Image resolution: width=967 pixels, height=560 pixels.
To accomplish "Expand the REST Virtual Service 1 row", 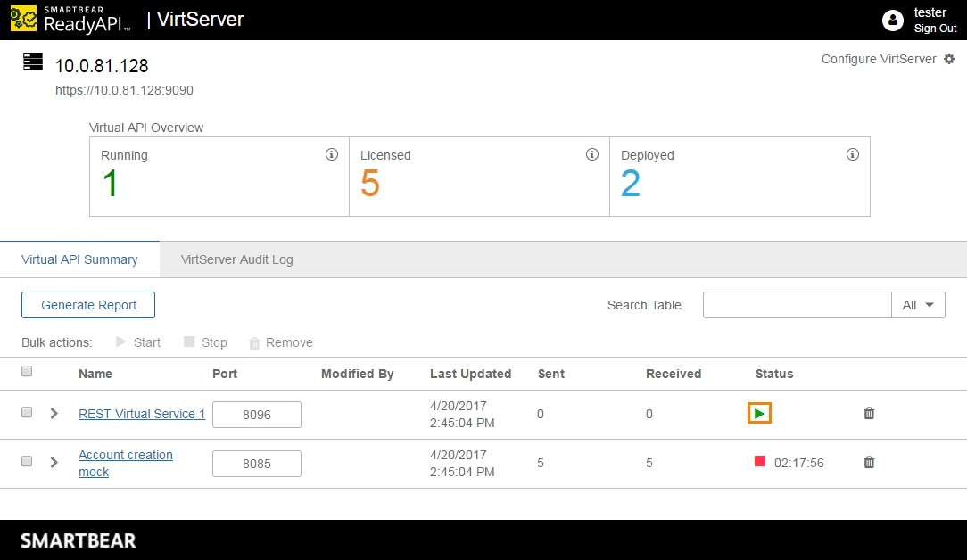I will tap(53, 413).
